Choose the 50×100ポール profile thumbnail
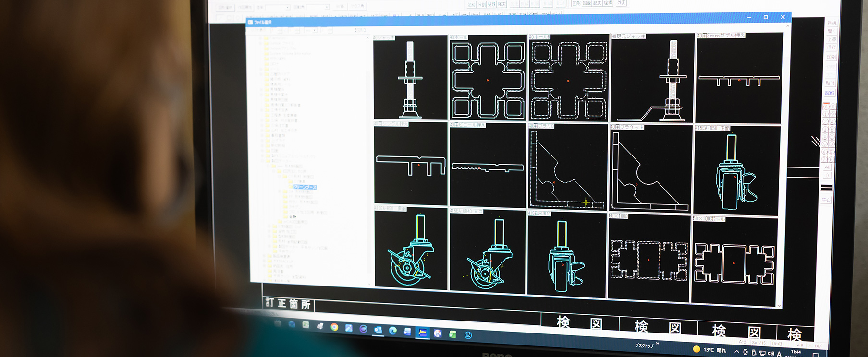The width and height of the screenshot is (868, 357). [x=734, y=262]
